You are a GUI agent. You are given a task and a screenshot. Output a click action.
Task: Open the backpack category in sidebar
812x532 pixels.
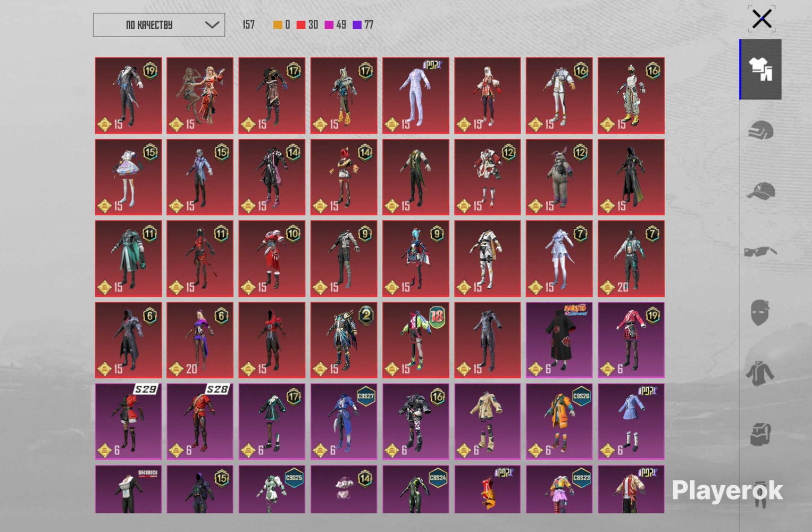[x=760, y=434]
